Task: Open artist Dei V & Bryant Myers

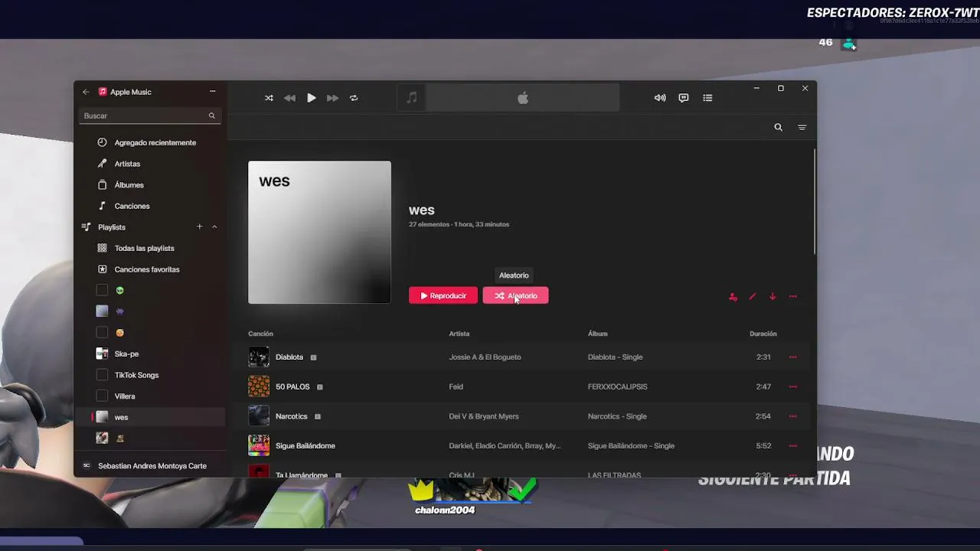Action: (x=484, y=416)
